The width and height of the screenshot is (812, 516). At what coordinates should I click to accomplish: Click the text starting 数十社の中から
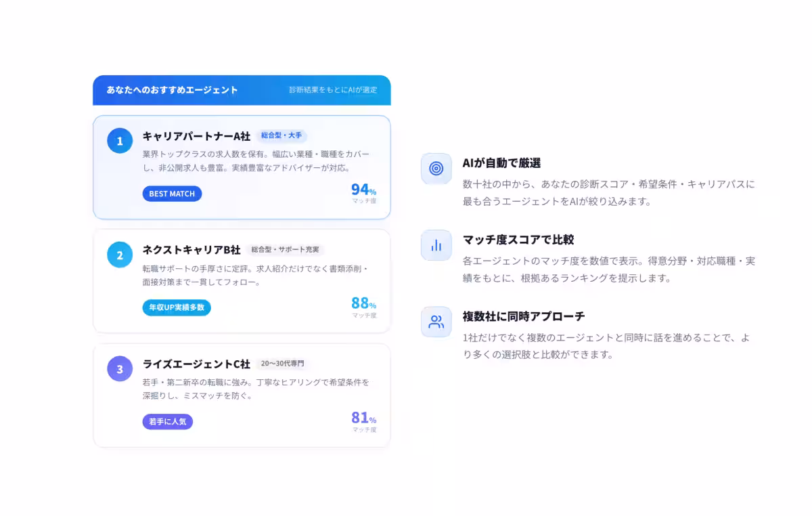click(x=609, y=193)
